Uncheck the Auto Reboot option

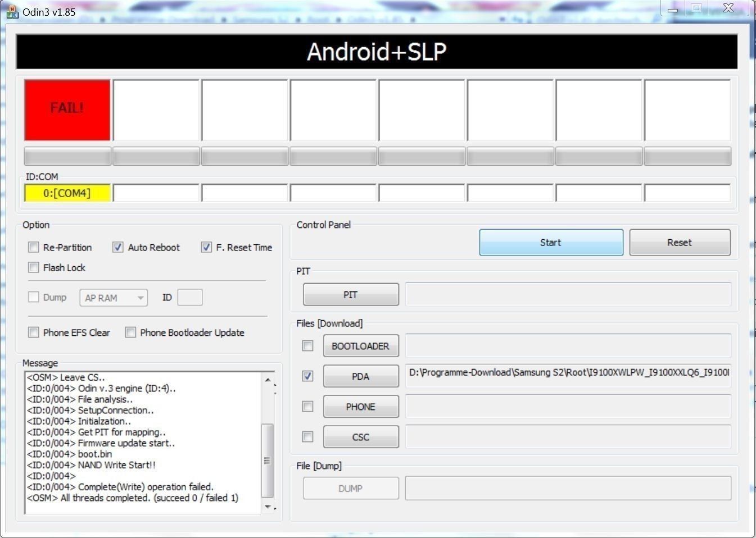click(118, 248)
